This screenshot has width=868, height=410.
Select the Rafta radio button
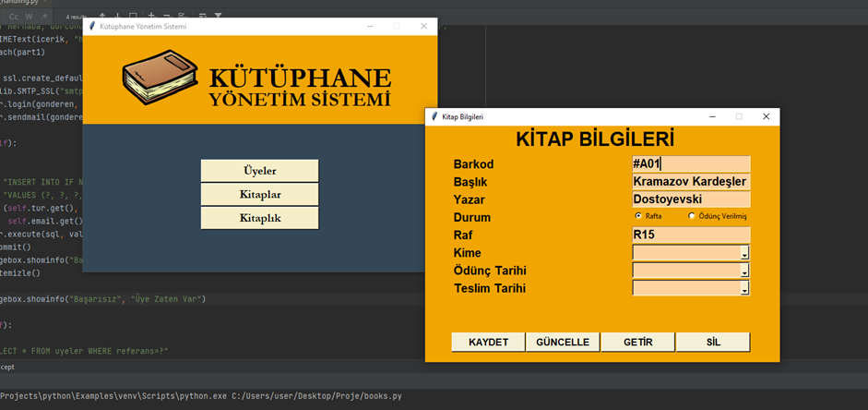coord(638,216)
